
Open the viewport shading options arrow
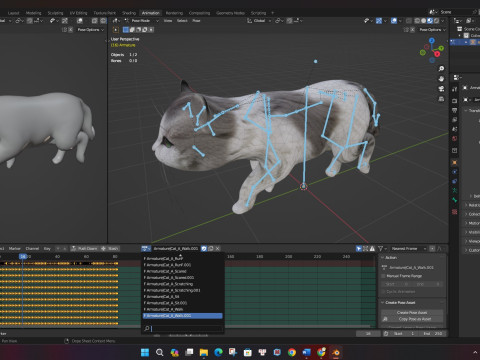(443, 21)
